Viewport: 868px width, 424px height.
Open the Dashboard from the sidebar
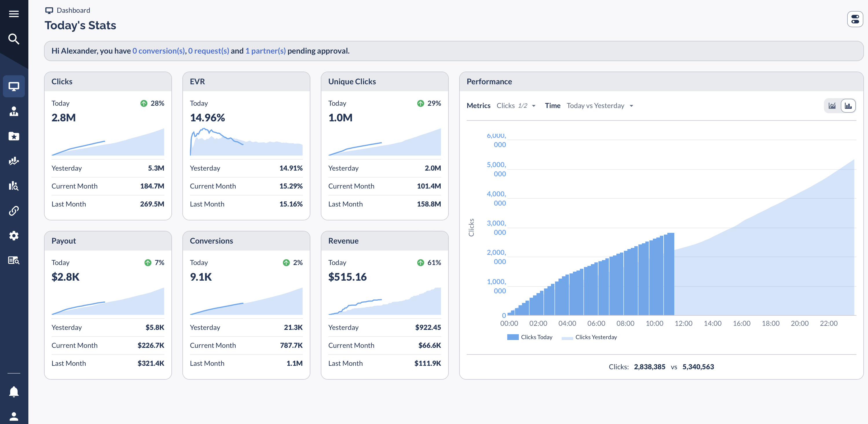coord(14,86)
